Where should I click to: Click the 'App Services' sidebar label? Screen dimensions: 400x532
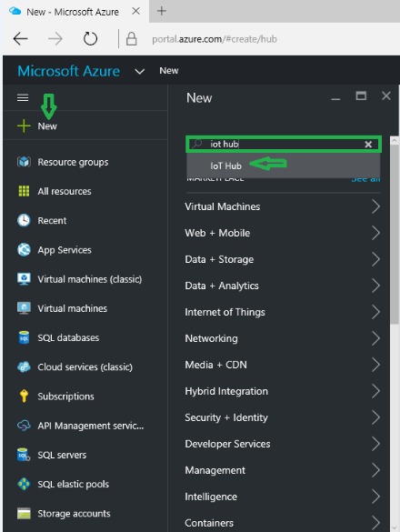pos(65,250)
